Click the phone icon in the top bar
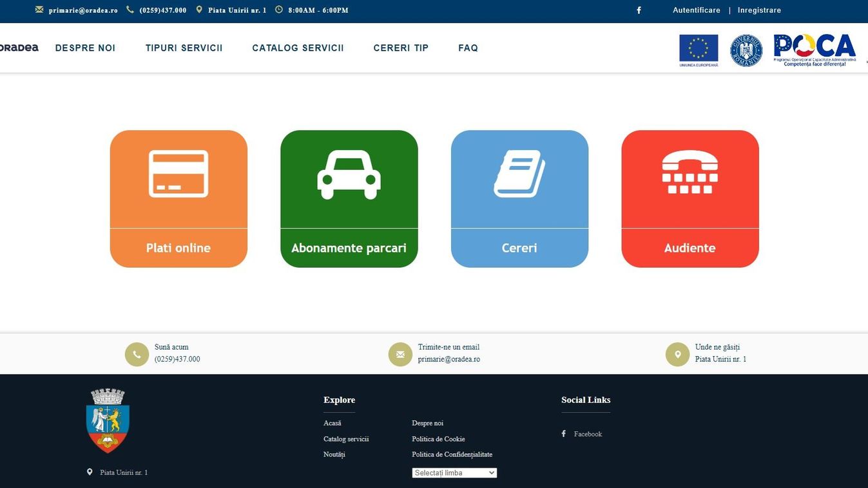The height and width of the screenshot is (488, 868). point(130,10)
